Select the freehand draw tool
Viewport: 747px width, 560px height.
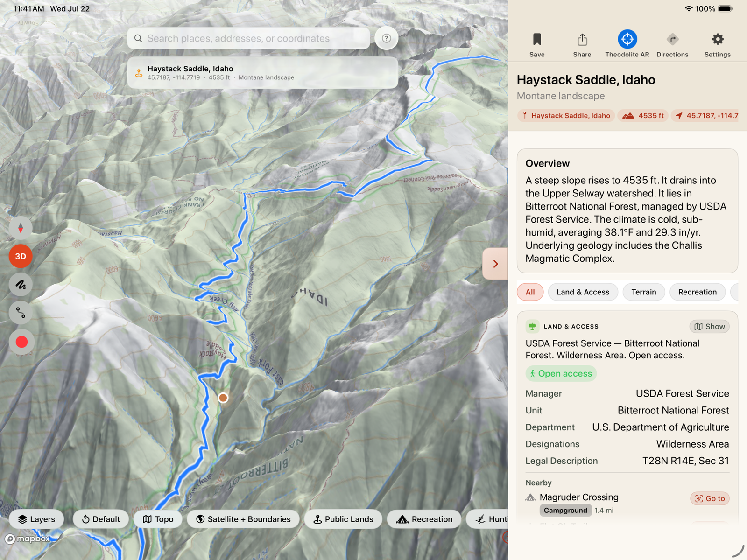[21, 285]
